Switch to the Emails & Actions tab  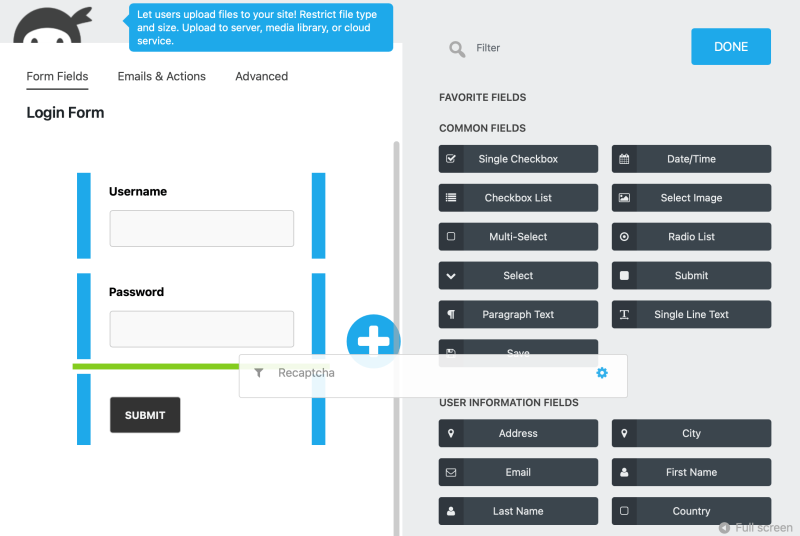click(x=161, y=76)
